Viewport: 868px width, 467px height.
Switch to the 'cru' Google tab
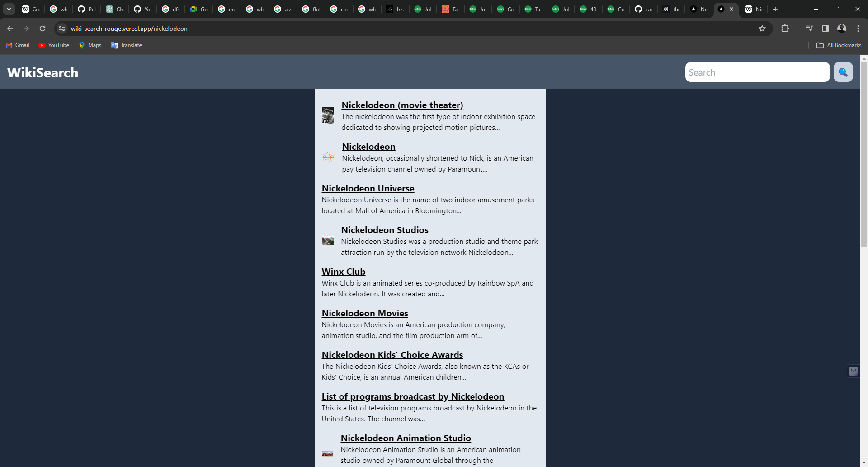point(339,9)
